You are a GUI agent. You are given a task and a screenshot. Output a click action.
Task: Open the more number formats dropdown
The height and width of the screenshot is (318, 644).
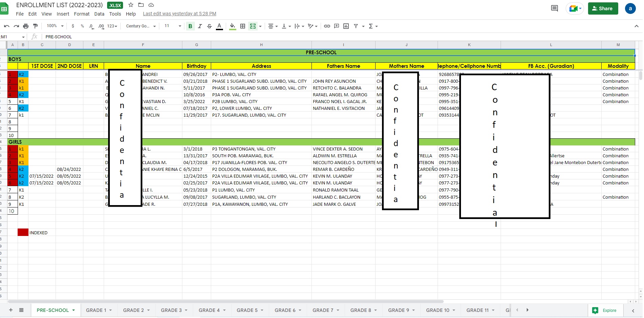(112, 26)
